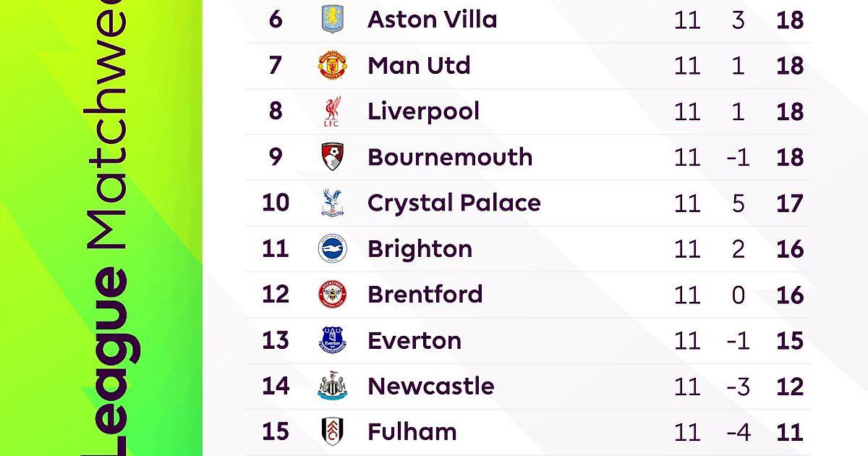868x456 pixels.
Task: Click the Brighton club badge
Action: pos(333,249)
